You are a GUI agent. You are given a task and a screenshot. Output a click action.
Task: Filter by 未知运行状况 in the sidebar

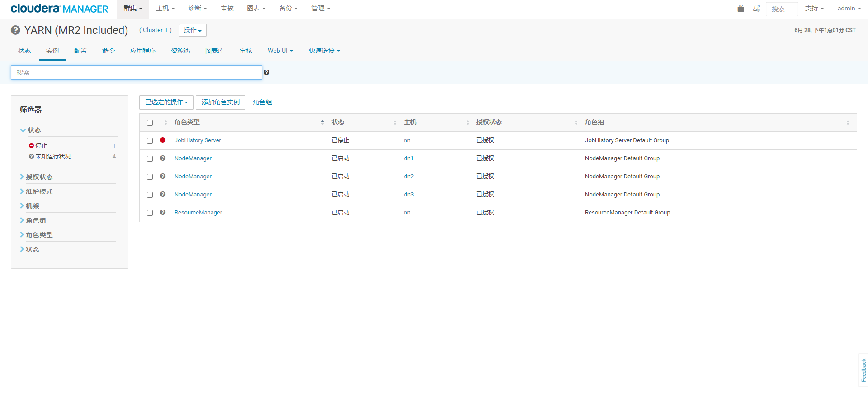point(53,156)
